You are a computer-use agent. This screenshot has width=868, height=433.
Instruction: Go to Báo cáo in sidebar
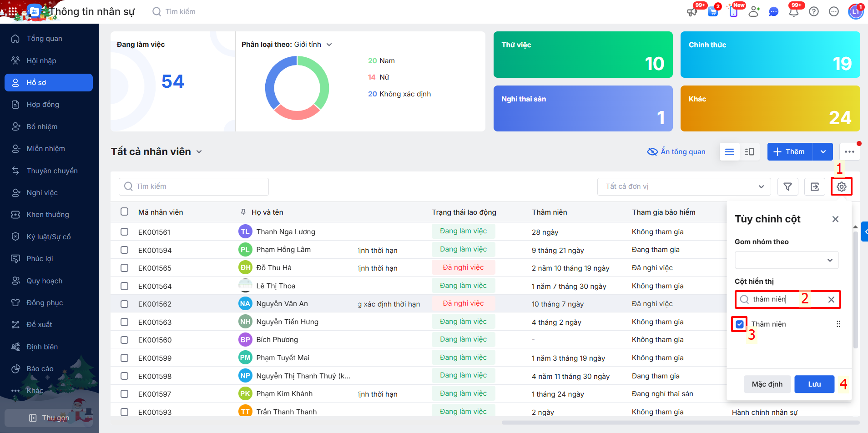[x=40, y=369]
